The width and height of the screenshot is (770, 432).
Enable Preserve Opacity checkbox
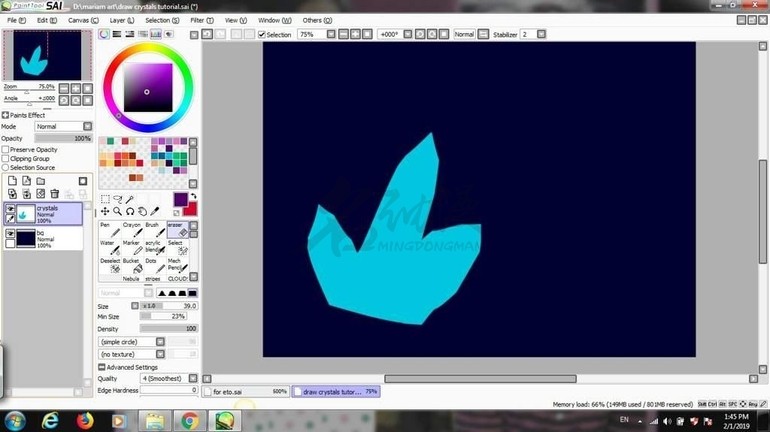[x=6, y=150]
